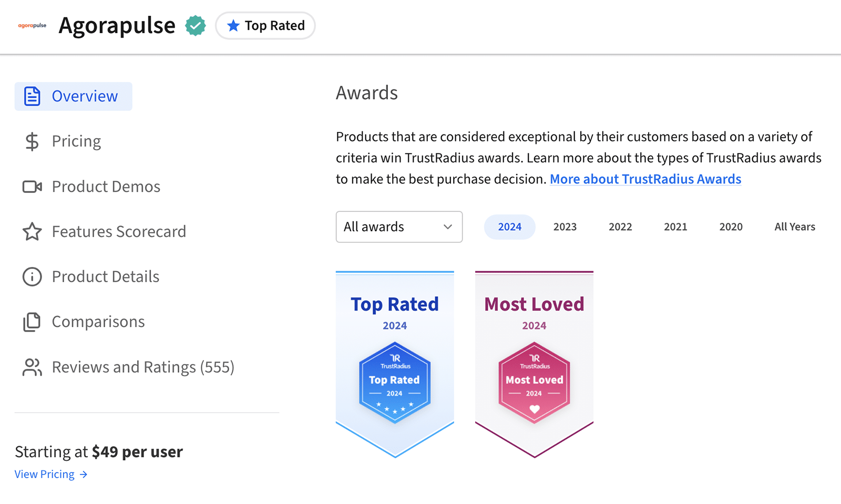Expand awards filter using chevron arrow
The width and height of the screenshot is (841, 504).
[x=447, y=227]
